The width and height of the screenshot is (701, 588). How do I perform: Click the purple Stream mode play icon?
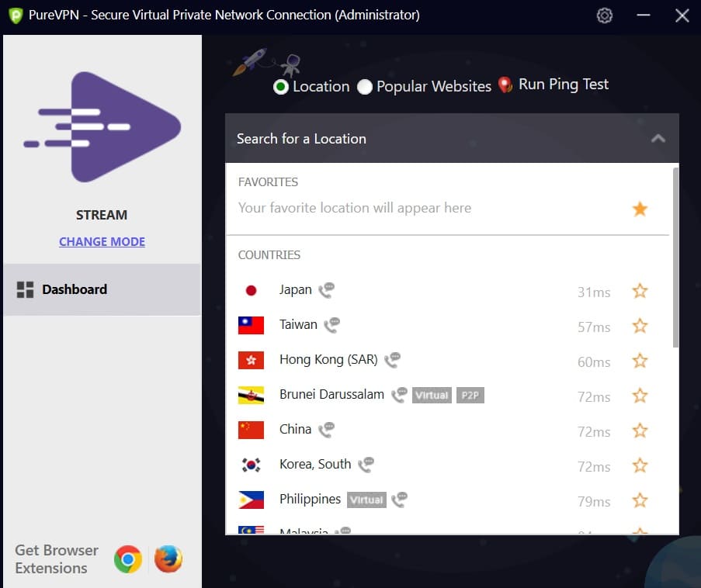click(x=102, y=127)
